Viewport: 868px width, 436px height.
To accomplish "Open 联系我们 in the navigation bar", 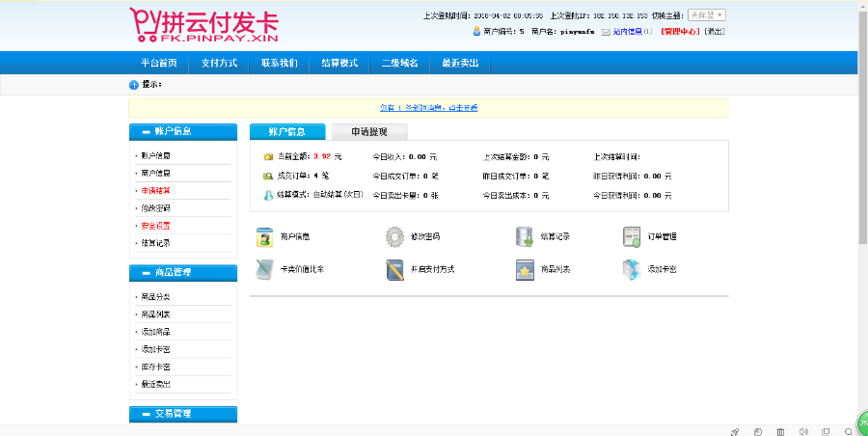I will pyautogui.click(x=279, y=63).
